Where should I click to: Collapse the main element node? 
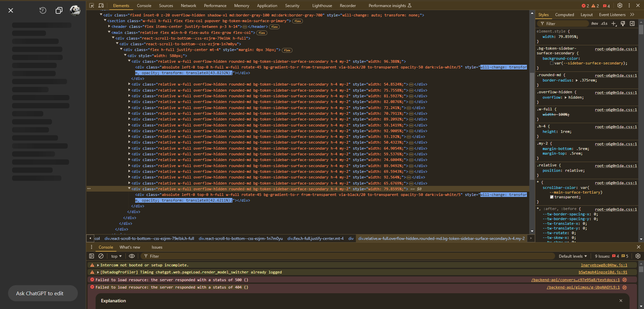point(109,32)
